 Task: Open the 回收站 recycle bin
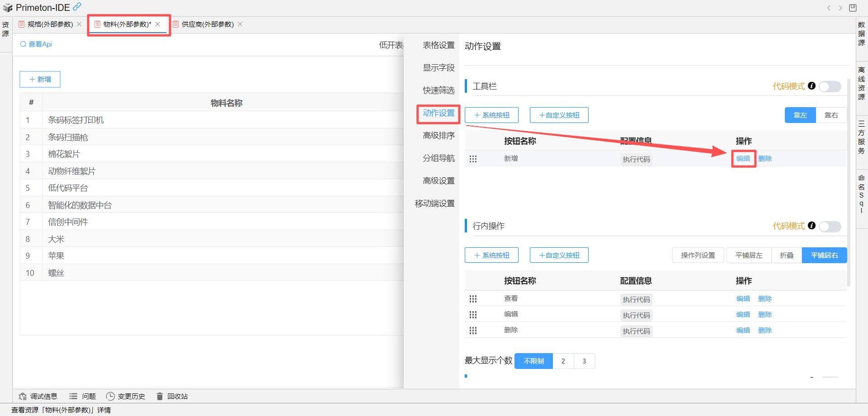[172, 397]
